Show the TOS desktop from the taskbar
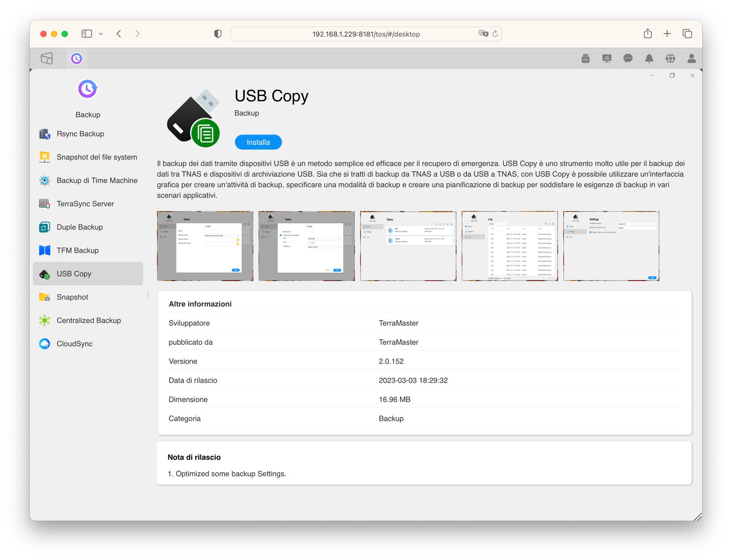 pyautogui.click(x=47, y=59)
